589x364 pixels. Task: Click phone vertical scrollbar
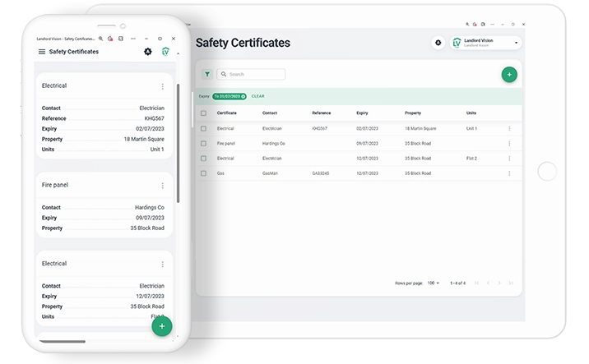[x=178, y=143]
